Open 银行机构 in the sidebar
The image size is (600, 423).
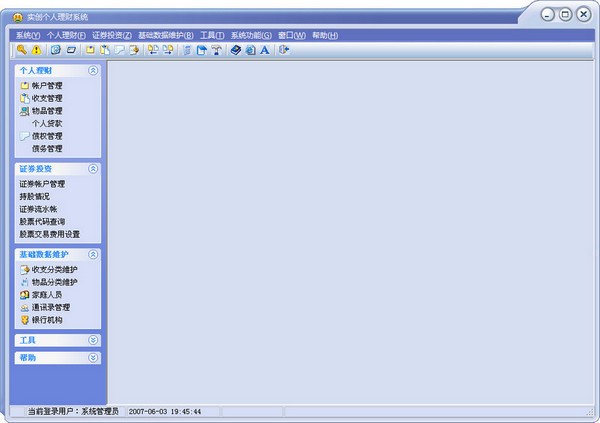coord(47,320)
